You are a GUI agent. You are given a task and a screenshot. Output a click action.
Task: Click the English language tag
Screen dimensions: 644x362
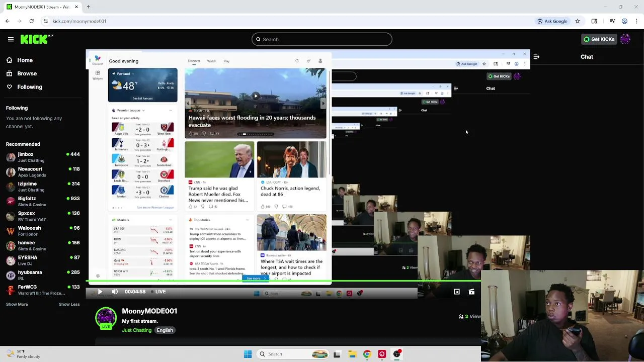[165, 330]
